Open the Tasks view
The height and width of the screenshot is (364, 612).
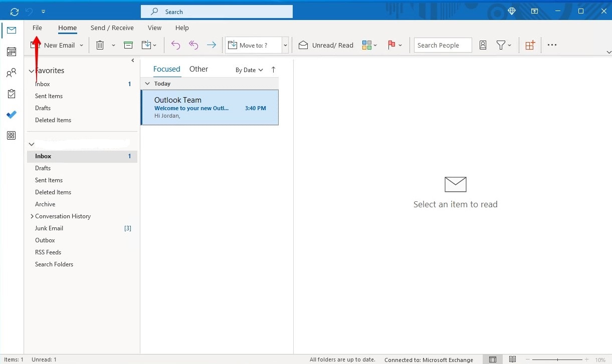pos(11,94)
